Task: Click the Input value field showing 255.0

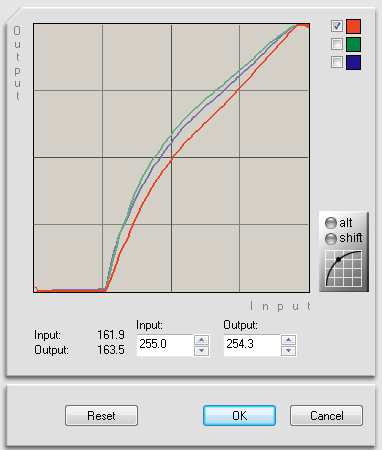Action: pos(165,345)
